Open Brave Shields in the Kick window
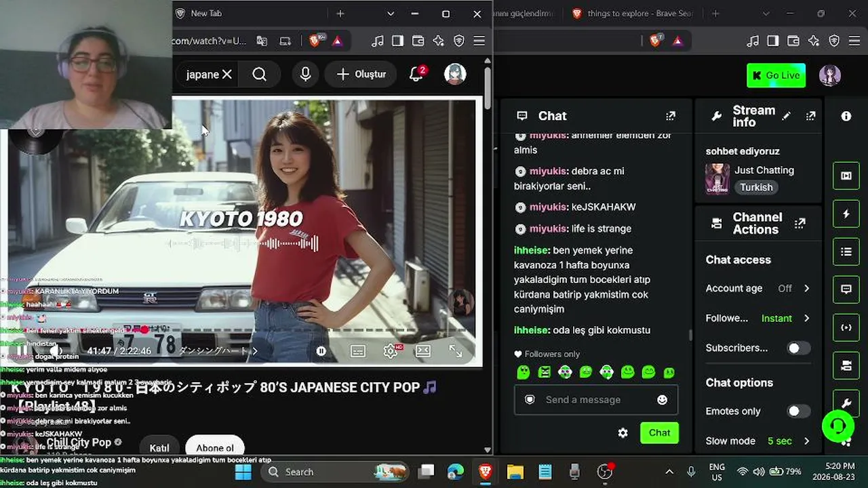 656,41
